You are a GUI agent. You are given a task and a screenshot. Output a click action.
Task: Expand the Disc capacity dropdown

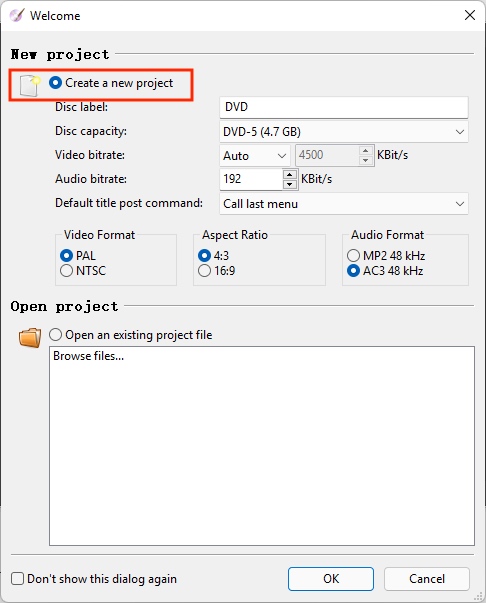[344, 132]
